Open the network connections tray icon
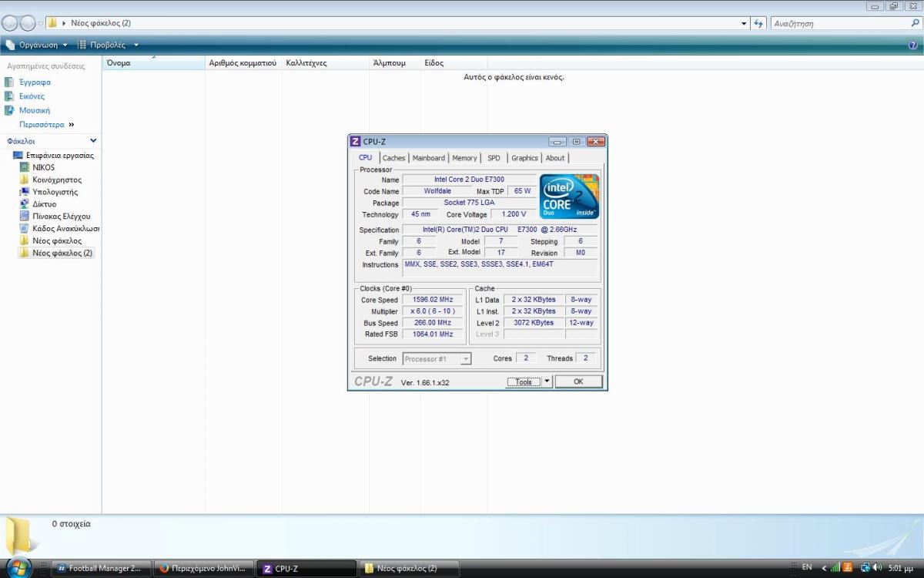The width and height of the screenshot is (924, 578). click(865, 567)
